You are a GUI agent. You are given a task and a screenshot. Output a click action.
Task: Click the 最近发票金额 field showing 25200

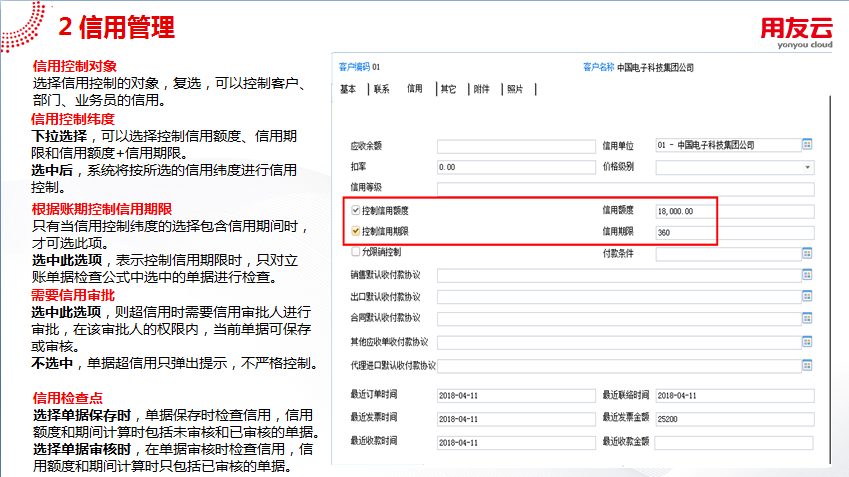click(x=735, y=419)
